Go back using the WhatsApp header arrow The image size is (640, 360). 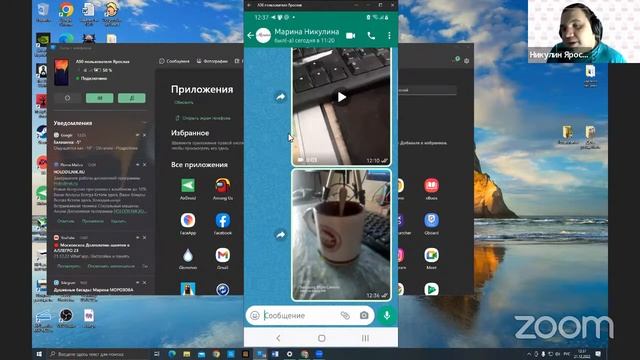point(250,36)
